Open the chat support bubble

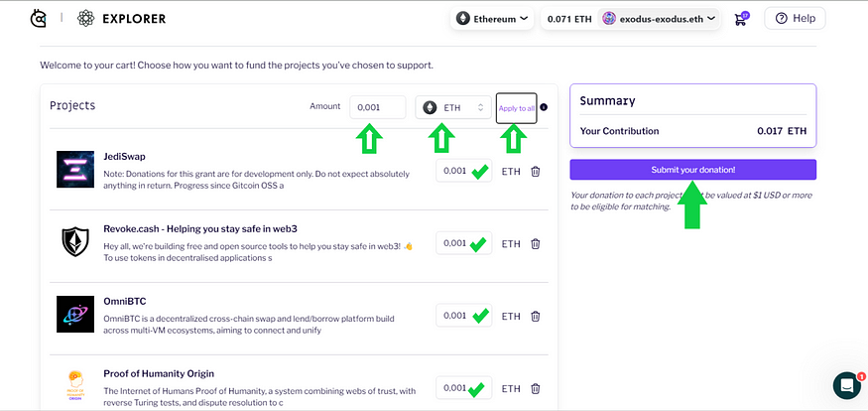[846, 385]
